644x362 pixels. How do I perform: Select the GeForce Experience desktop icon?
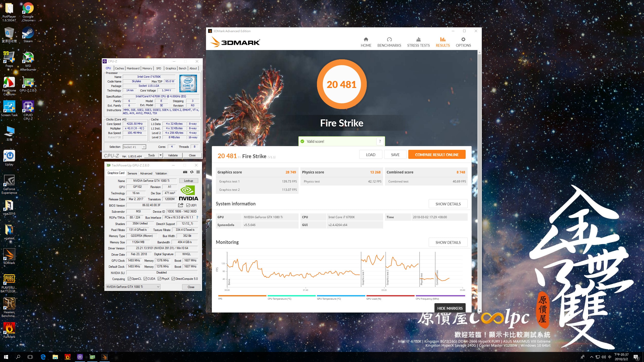tap(9, 184)
